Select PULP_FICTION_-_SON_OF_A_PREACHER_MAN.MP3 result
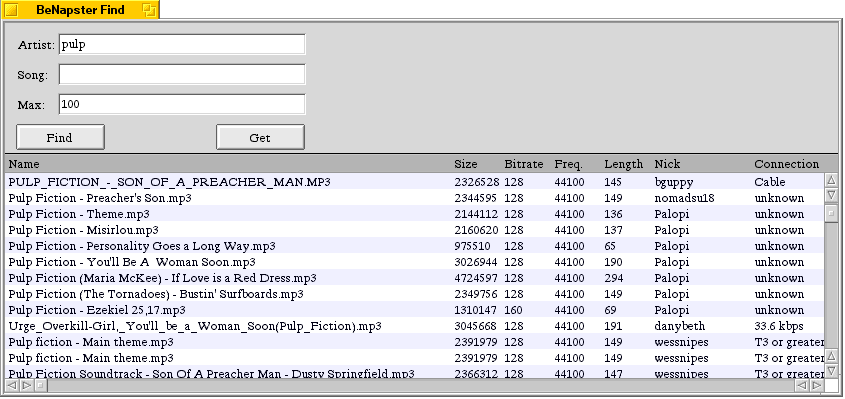The width and height of the screenshot is (845, 399). (414, 182)
